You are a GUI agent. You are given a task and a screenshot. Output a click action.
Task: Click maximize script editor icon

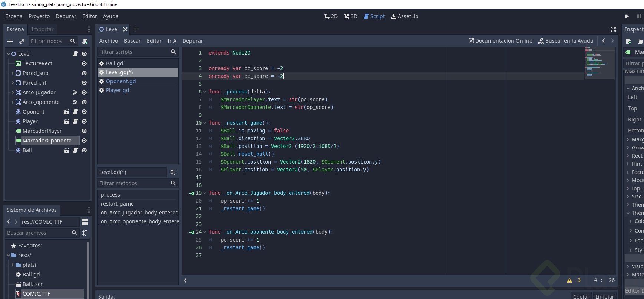(x=613, y=29)
